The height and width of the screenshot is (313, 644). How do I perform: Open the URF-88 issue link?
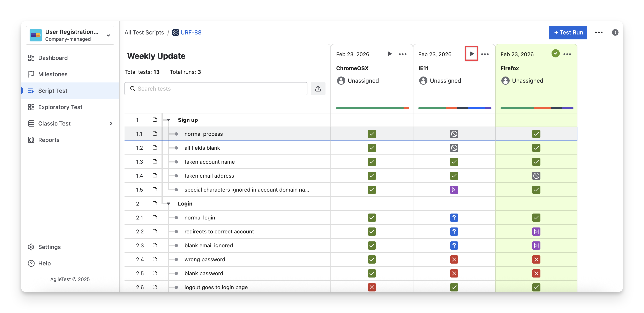click(190, 32)
